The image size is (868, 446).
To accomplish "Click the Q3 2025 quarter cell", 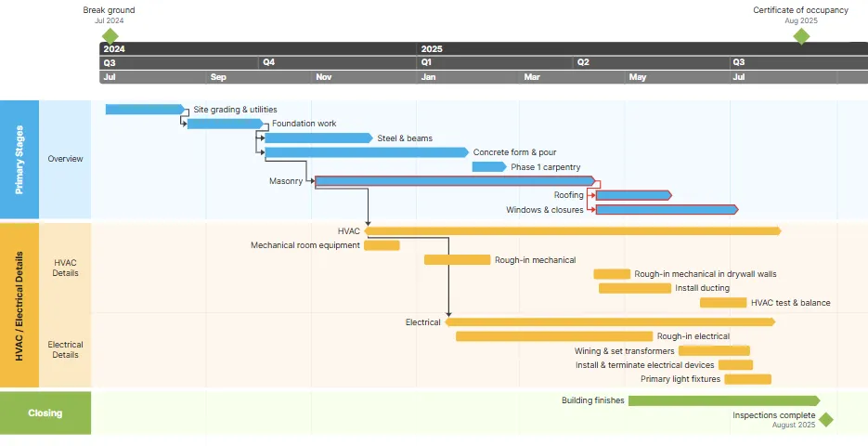I will [798, 62].
